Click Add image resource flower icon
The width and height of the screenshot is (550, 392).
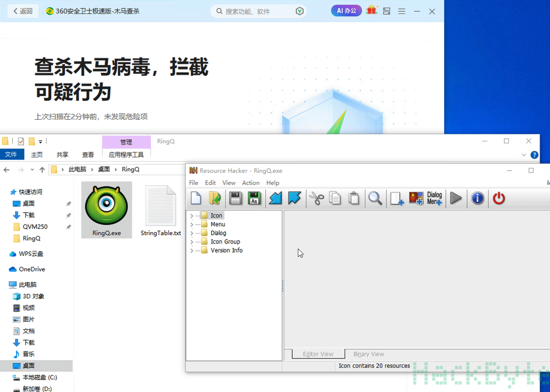[416, 198]
